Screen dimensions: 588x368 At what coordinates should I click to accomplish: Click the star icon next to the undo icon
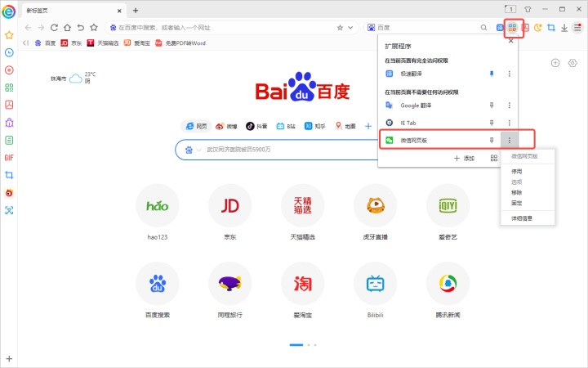tap(94, 28)
